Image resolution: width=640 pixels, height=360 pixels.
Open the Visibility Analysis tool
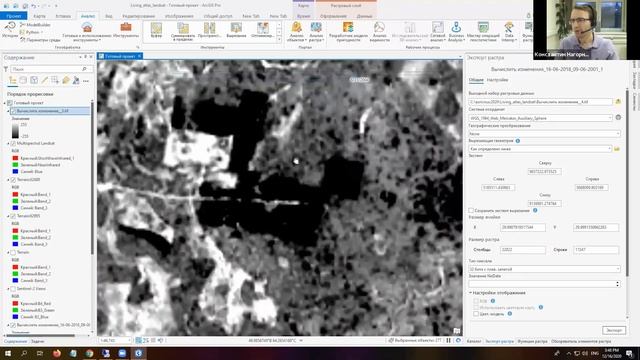pyautogui.click(x=379, y=32)
